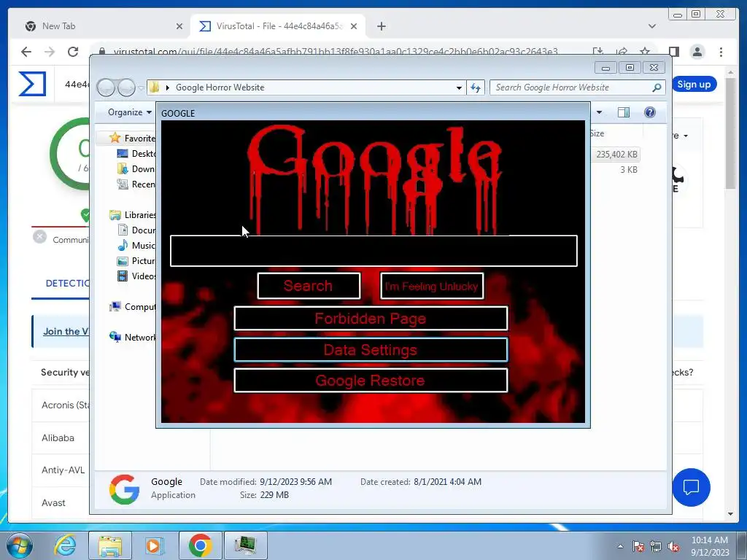747x560 pixels.
Task: Click the page scrollbar down arrow in Chrome
Action: (731, 514)
